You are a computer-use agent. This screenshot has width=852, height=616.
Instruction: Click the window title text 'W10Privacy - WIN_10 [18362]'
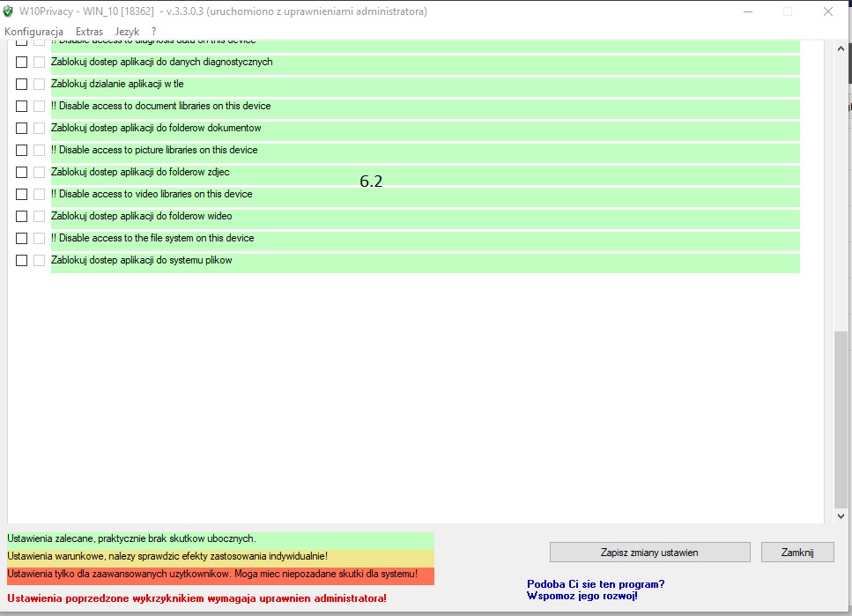click(86, 11)
